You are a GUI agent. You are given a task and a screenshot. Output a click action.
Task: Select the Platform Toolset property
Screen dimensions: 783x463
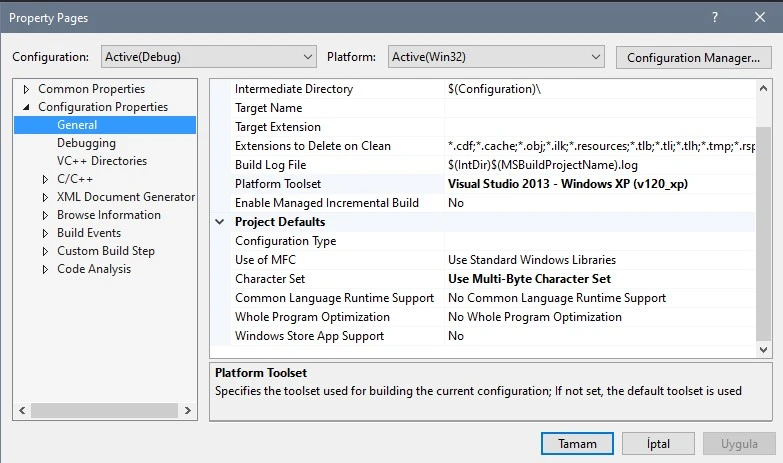(278, 184)
